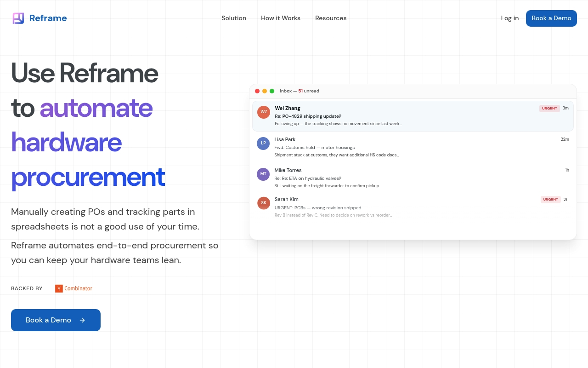588x368 pixels.
Task: Click the 'Inbox — 51 unread' title
Action: 300,91
